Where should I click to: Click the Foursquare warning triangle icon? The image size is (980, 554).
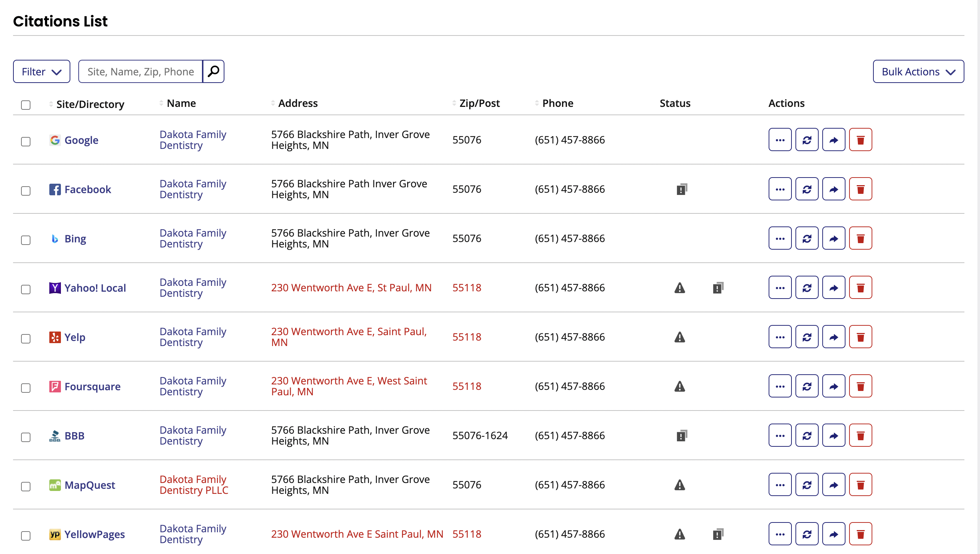679,386
